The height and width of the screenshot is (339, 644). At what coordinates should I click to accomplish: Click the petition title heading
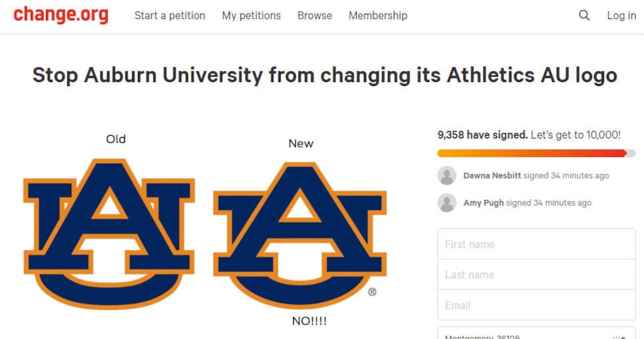pos(325,75)
